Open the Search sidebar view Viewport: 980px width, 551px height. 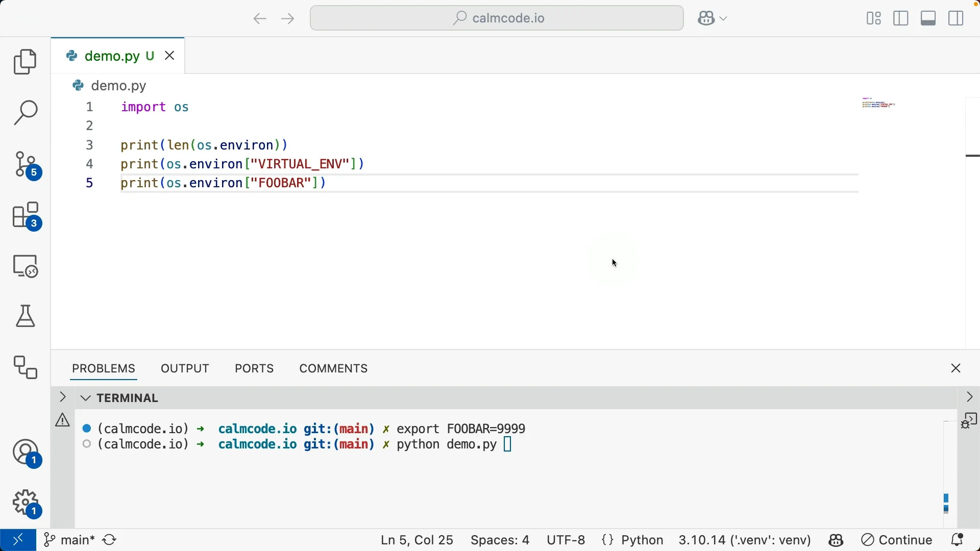25,113
